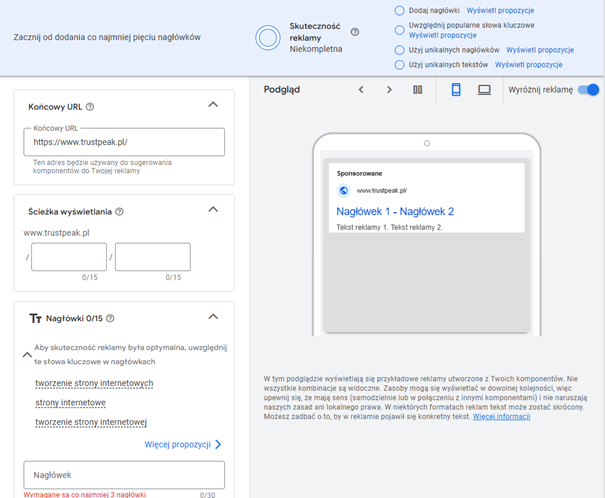This screenshot has height=498, width=605.
Task: Click 'www.trustpeak.pl/' in ad preview
Action: [382, 191]
